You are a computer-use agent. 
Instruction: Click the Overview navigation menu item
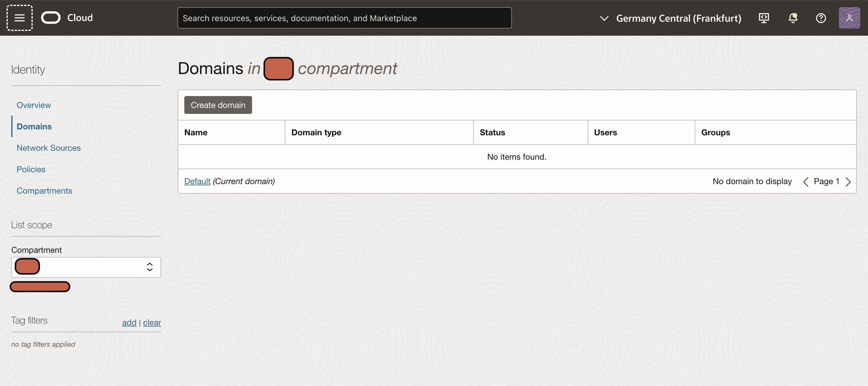pyautogui.click(x=34, y=104)
